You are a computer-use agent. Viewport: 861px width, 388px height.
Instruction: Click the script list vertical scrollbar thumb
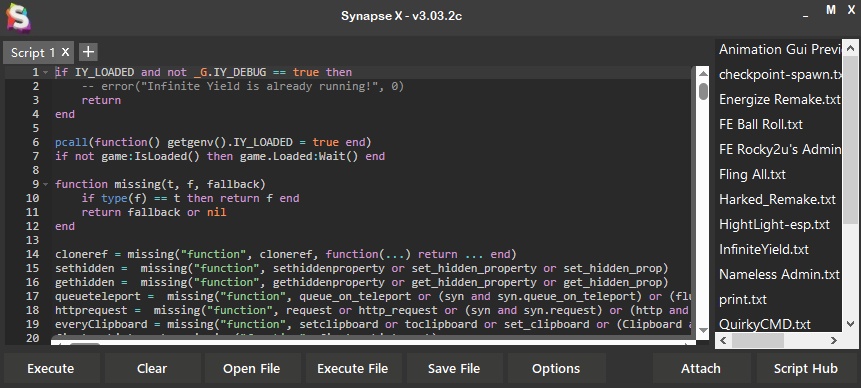850,139
